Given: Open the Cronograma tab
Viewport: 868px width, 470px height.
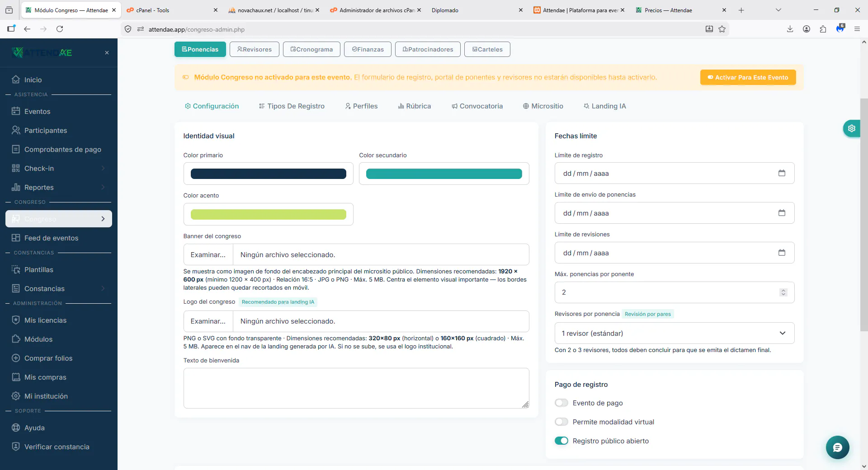Looking at the screenshot, I should [x=311, y=49].
